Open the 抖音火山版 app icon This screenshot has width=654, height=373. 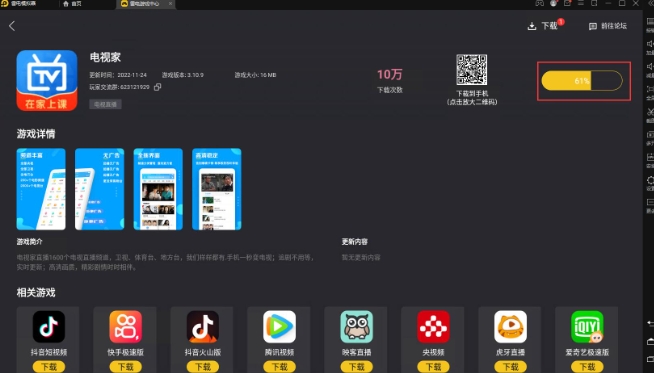click(203, 327)
